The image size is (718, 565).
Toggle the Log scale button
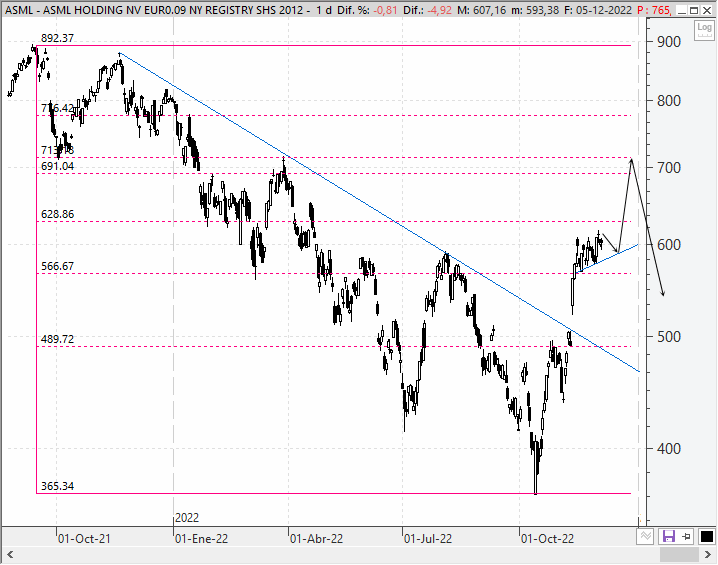point(704,30)
